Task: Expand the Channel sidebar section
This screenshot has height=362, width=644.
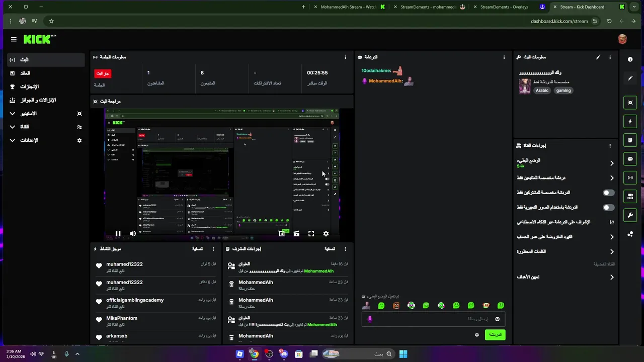Action: click(46, 127)
